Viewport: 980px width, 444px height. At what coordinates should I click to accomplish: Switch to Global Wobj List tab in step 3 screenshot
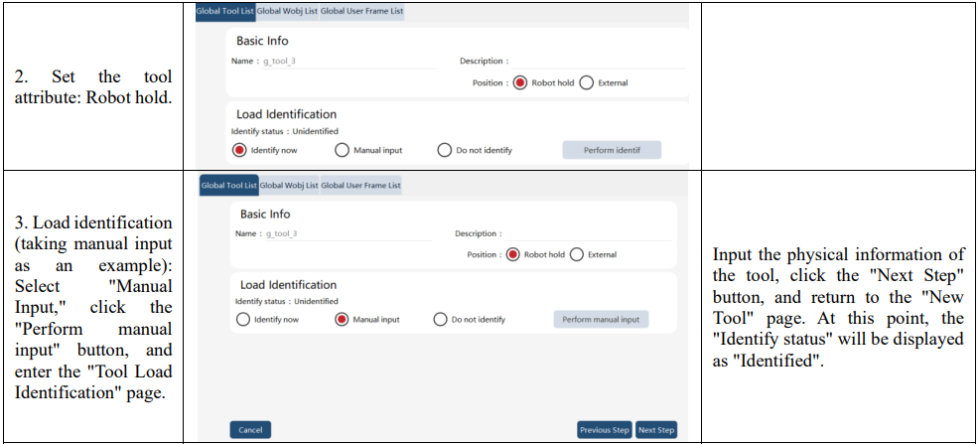[x=289, y=185]
